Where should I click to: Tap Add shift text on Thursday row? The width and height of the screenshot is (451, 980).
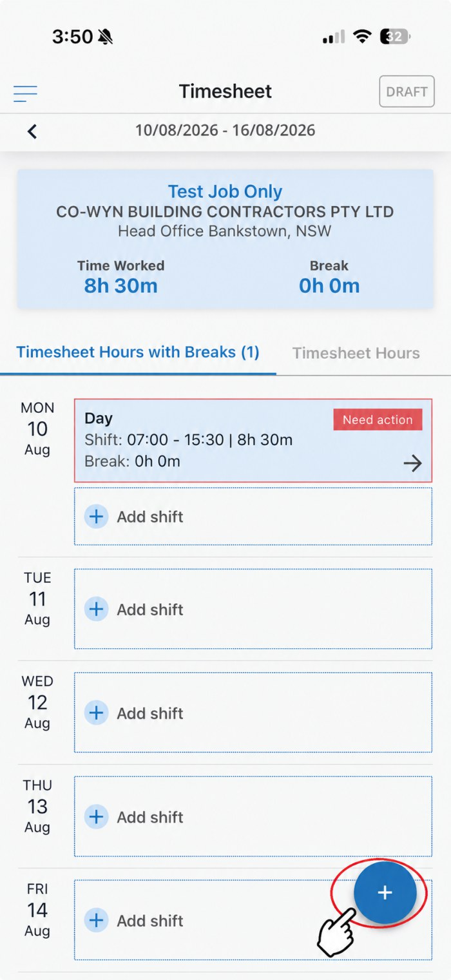coord(150,817)
